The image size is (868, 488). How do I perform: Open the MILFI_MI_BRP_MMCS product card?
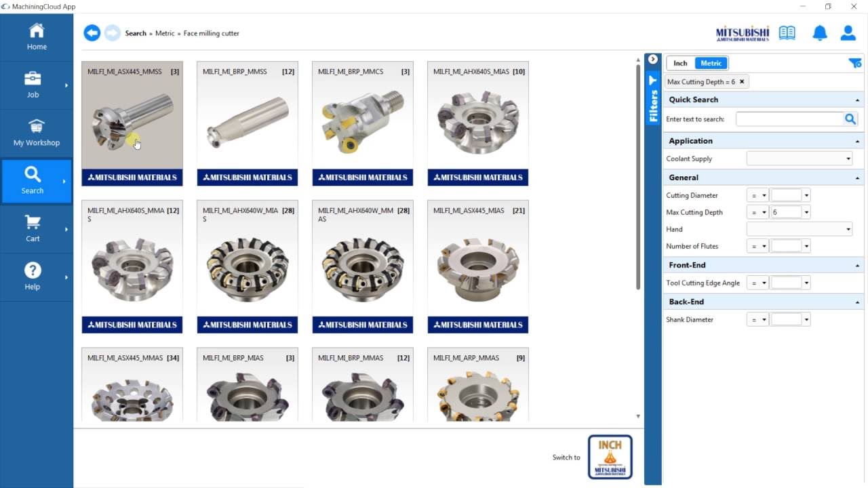[363, 123]
